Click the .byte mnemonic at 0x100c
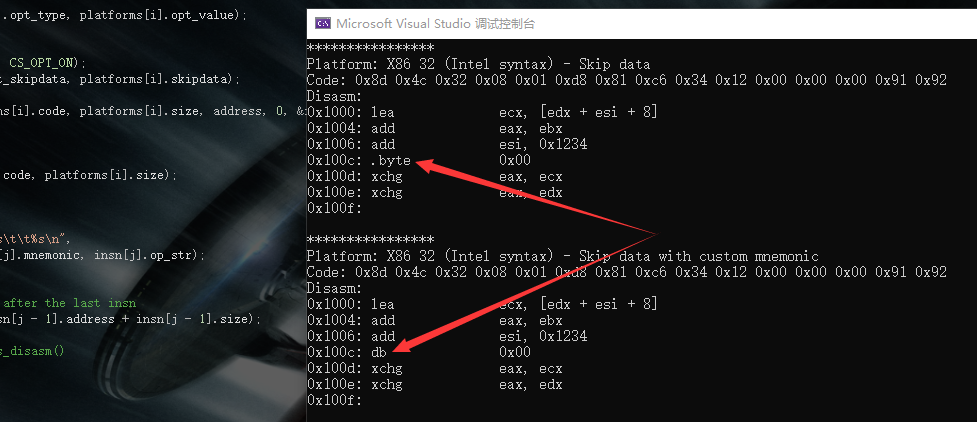977x422 pixels. [391, 160]
